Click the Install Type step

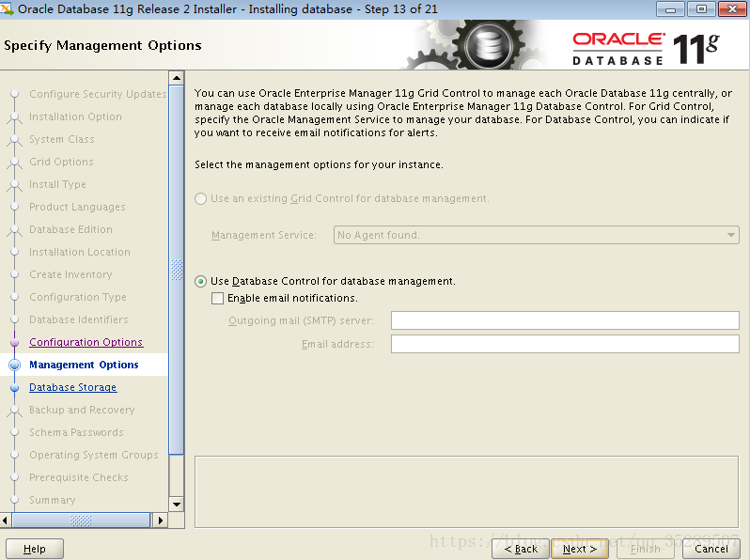[58, 184]
